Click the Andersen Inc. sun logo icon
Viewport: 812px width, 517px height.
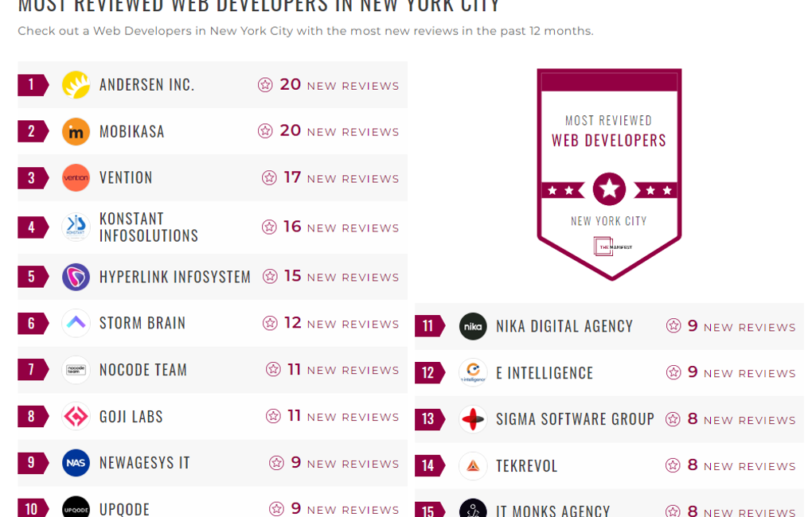tap(76, 85)
